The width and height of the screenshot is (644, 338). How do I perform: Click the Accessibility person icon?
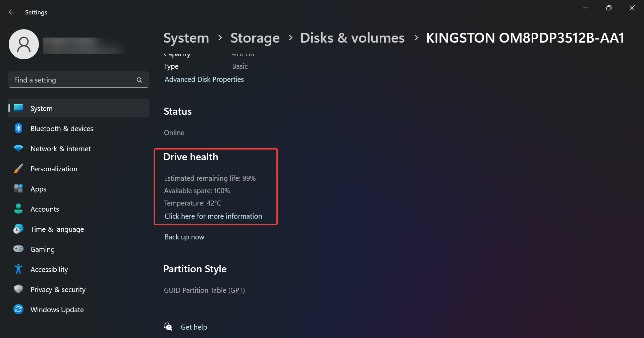click(x=18, y=269)
